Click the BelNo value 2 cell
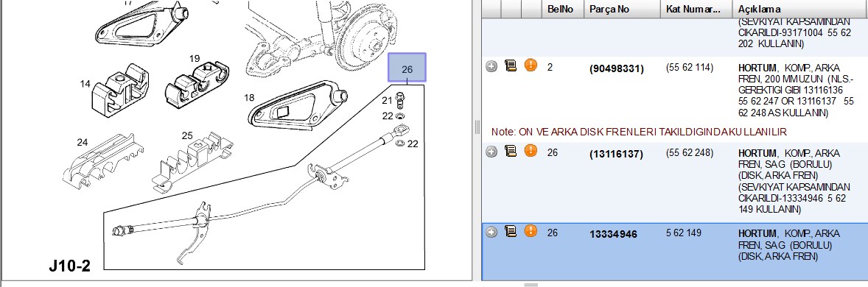 [x=550, y=68]
